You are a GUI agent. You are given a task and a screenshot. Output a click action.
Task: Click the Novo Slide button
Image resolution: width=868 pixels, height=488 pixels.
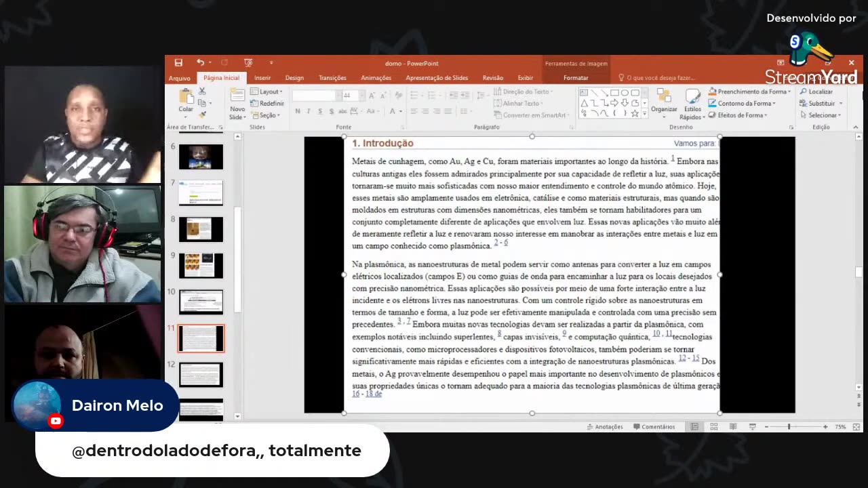point(237,103)
